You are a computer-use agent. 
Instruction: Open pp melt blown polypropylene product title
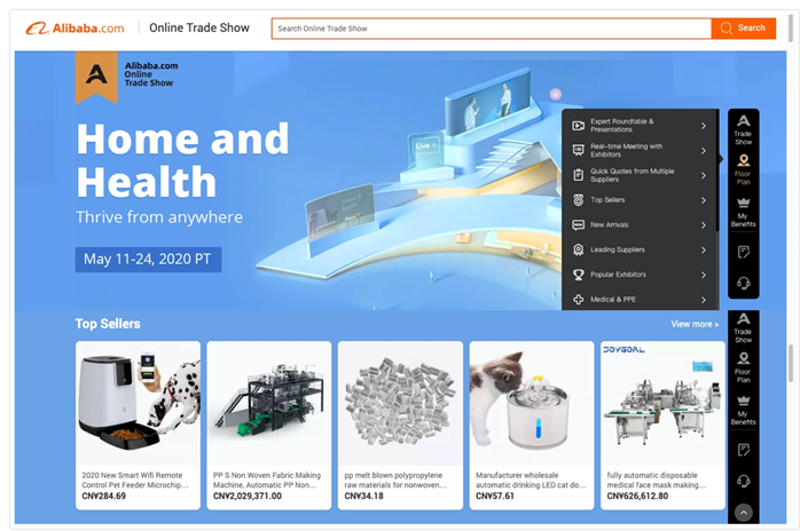(x=395, y=480)
